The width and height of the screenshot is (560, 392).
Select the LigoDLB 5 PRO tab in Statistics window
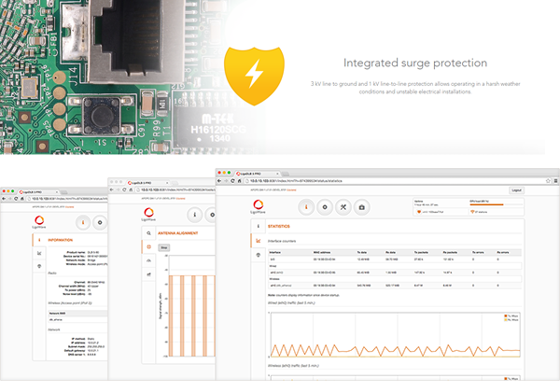coord(256,174)
